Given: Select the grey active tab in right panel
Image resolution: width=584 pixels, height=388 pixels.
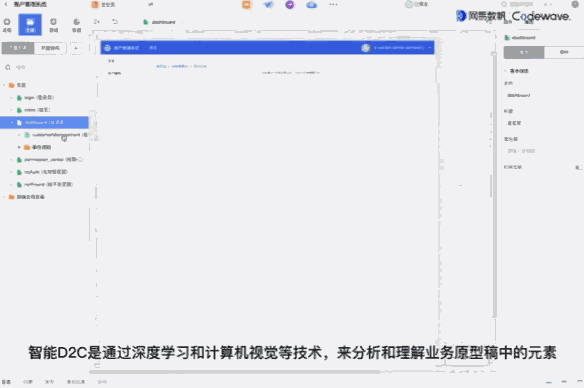Looking at the screenshot, I should pos(524,53).
